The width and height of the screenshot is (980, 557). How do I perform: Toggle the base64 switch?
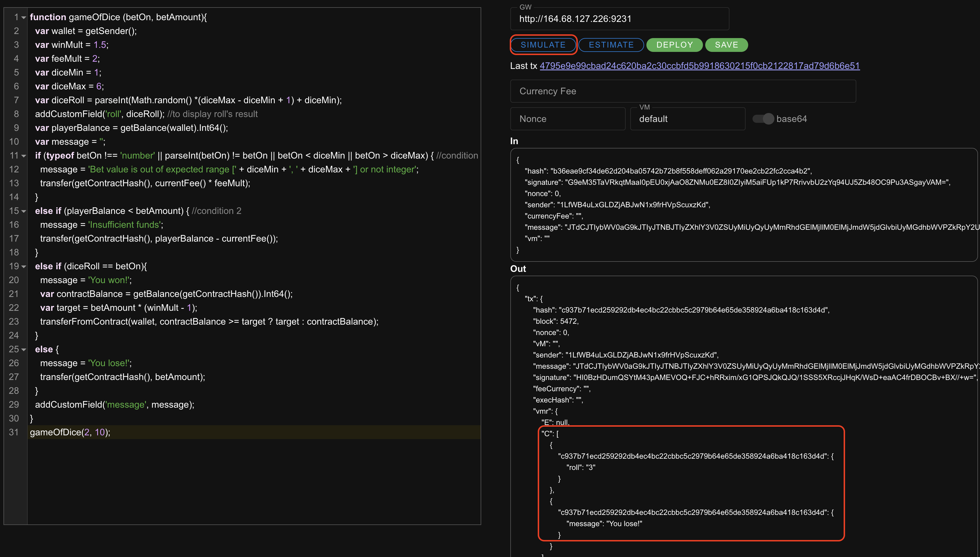pos(763,119)
